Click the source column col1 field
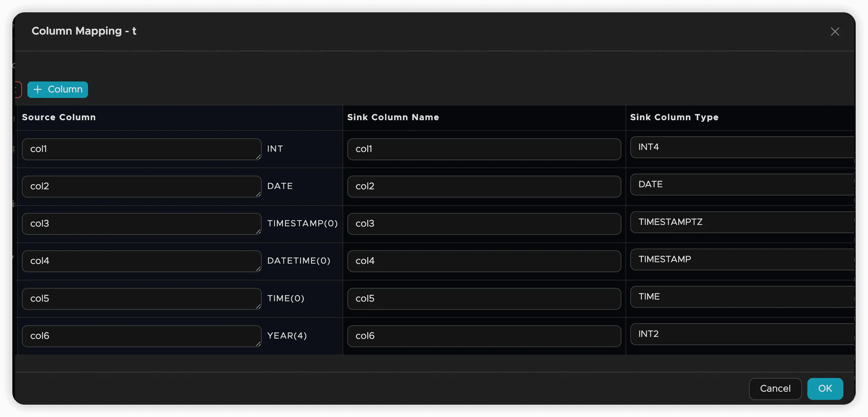The width and height of the screenshot is (868, 417). tap(141, 149)
